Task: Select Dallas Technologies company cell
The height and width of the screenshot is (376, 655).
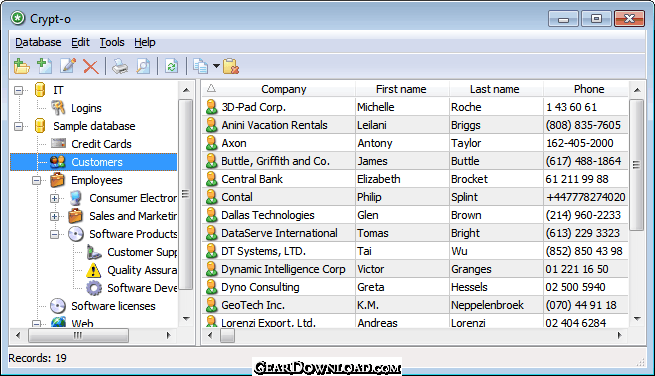Action: click(268, 215)
